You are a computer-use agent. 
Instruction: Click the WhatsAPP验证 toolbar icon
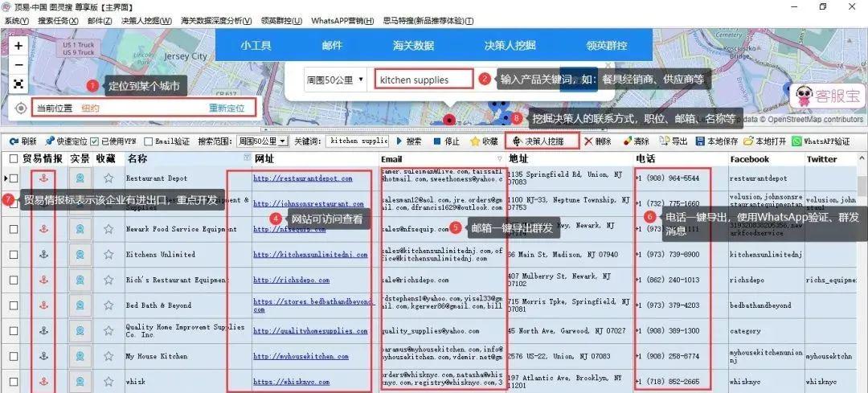[x=796, y=141]
